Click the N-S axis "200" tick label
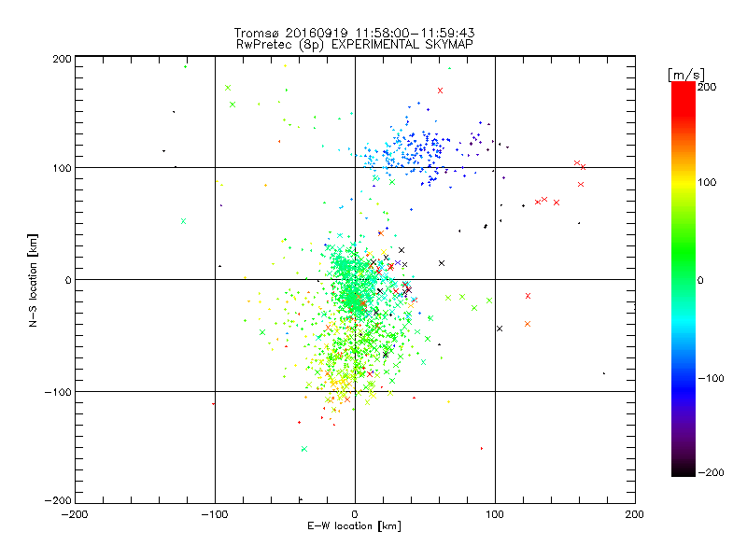The image size is (747, 560). point(62,59)
